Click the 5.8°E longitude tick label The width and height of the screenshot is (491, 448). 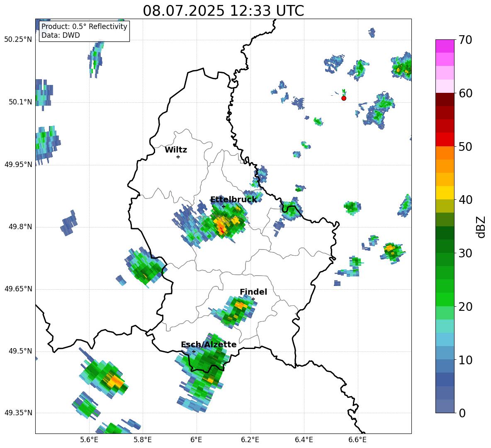click(143, 440)
